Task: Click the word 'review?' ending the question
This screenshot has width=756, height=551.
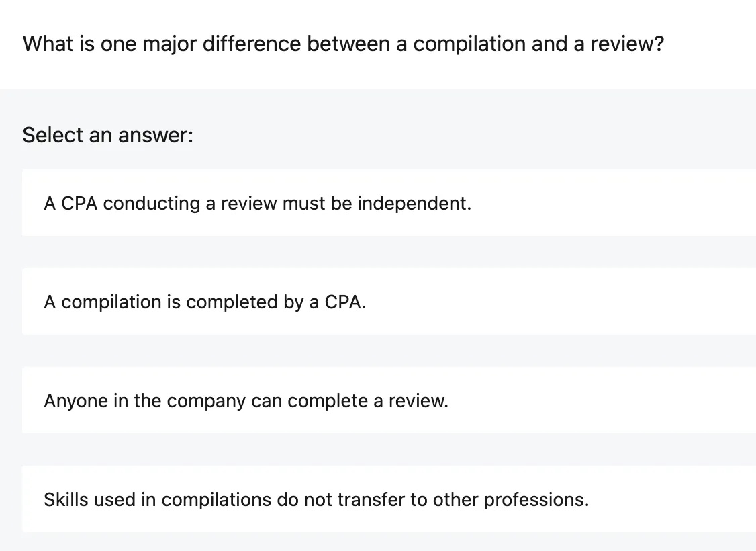Action: [x=626, y=44]
